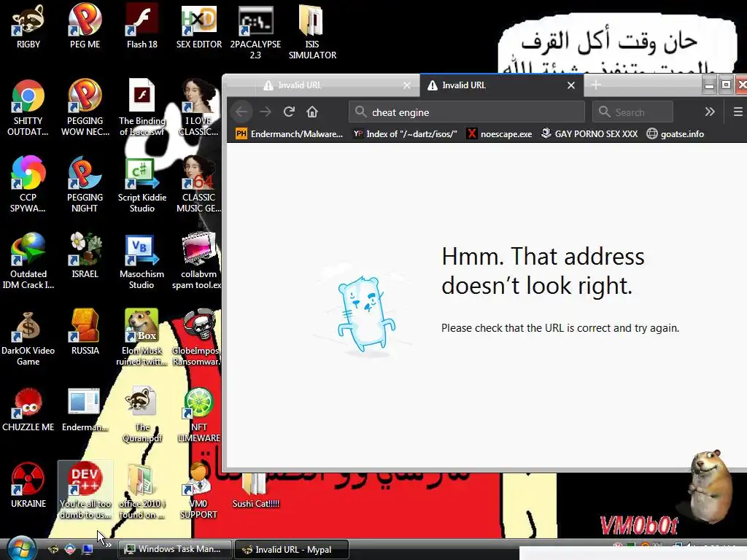Open the RUSSIA desktop shortcut
Image resolution: width=747 pixels, height=560 pixels.
point(85,332)
